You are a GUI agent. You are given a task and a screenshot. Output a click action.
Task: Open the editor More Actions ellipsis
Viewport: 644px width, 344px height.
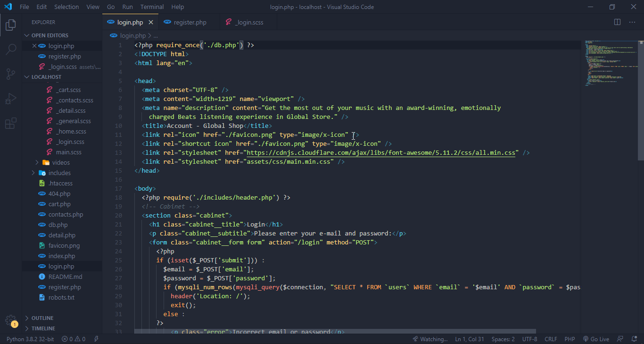pos(632,22)
